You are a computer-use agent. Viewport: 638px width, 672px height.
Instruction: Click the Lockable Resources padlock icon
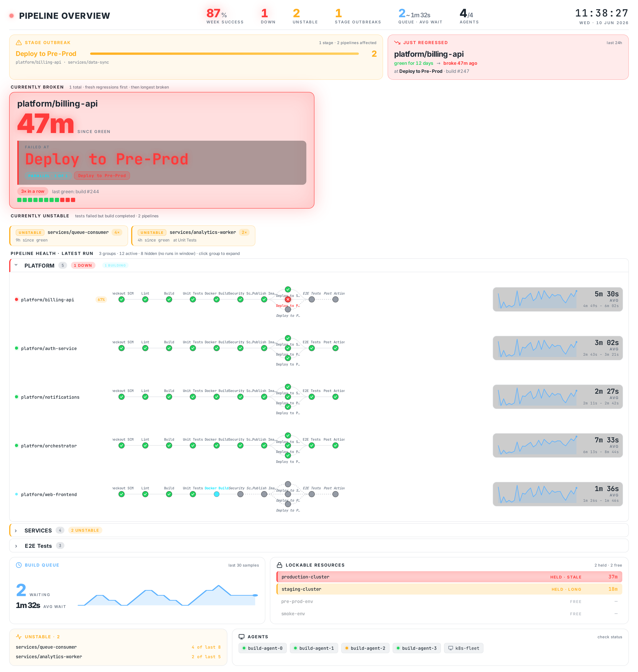[280, 565]
